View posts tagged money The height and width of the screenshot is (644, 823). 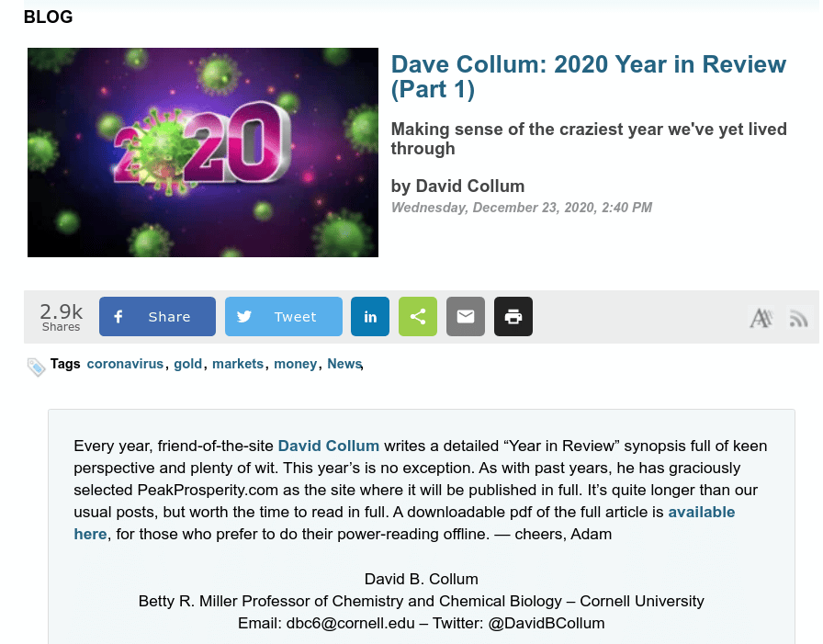tap(295, 364)
